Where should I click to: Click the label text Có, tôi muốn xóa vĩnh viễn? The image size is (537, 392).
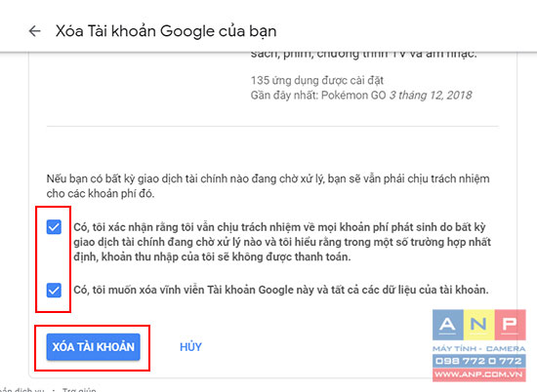point(281,290)
